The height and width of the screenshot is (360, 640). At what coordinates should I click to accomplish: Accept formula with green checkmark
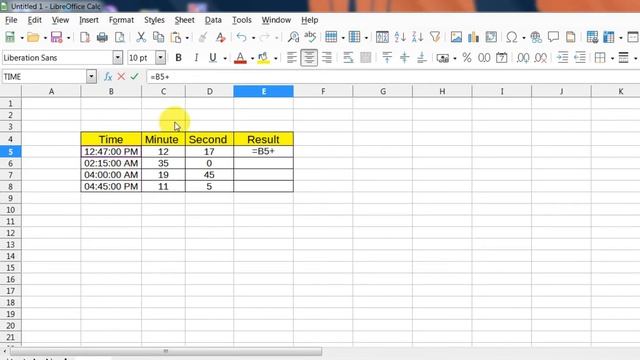point(134,77)
